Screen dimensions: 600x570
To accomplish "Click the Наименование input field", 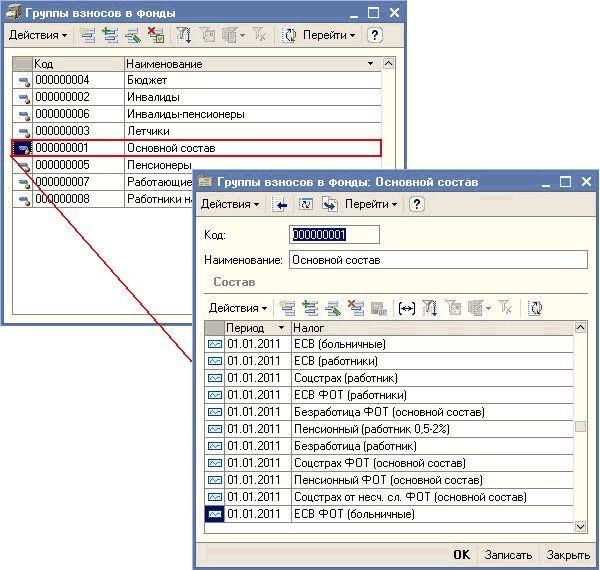I will [x=437, y=260].
